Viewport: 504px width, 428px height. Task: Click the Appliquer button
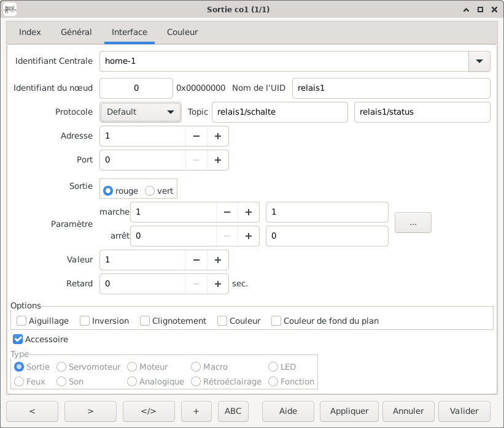click(x=349, y=411)
